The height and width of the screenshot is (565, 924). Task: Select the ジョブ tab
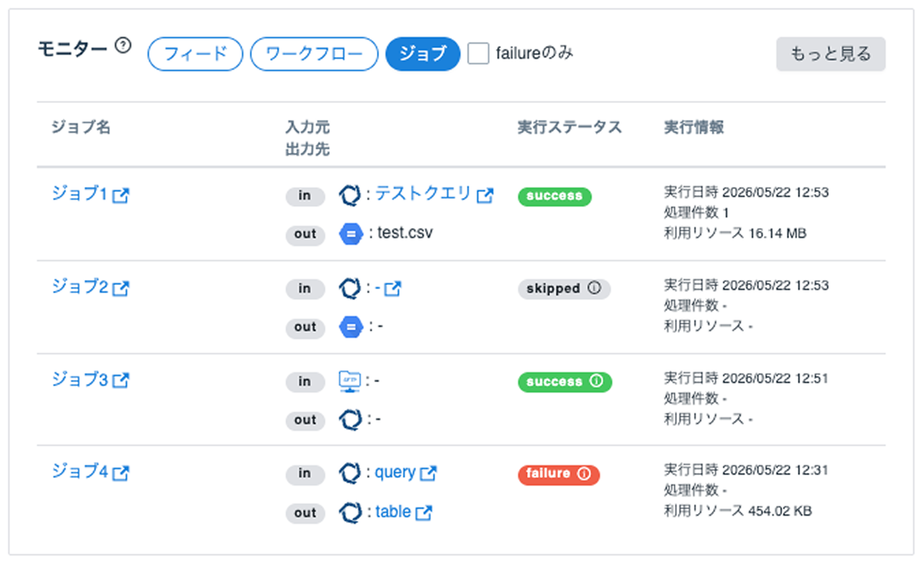423,54
